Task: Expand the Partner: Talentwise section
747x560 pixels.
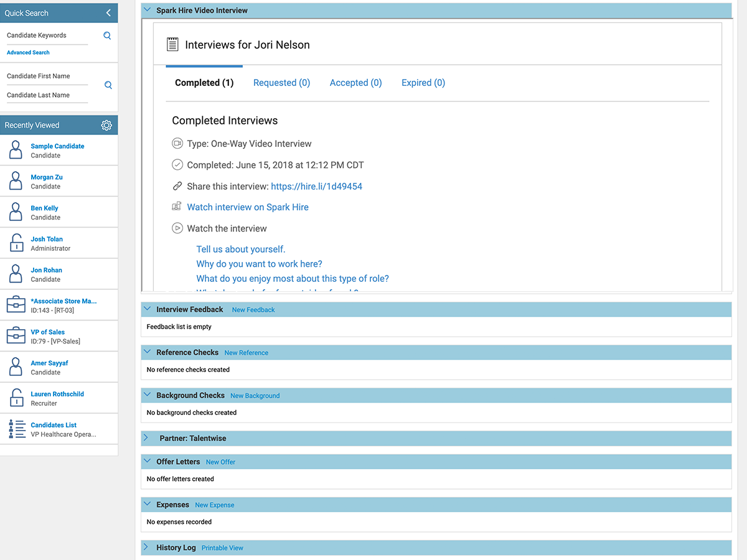Action: (x=146, y=438)
